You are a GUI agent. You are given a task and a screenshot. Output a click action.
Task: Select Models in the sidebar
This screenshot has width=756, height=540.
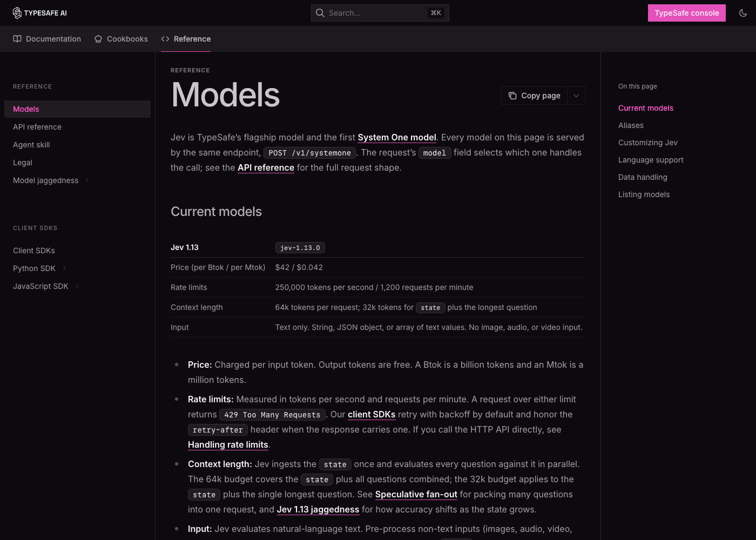pos(77,109)
